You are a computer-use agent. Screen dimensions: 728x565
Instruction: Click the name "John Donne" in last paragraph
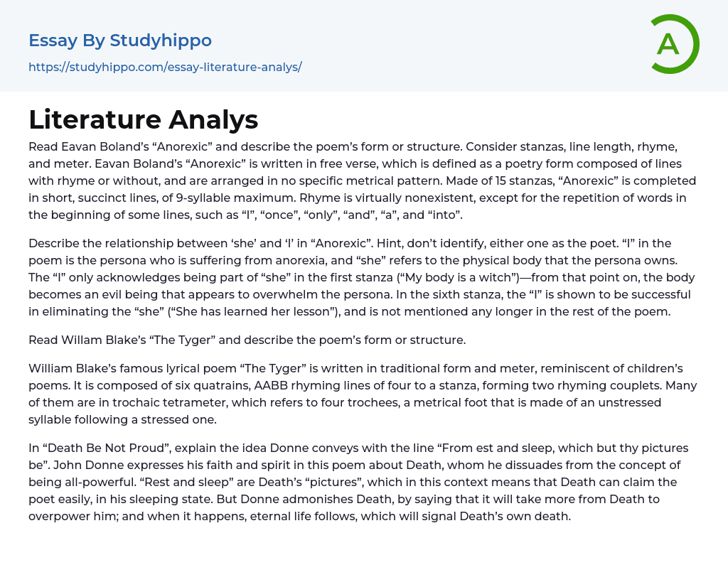pos(58,466)
